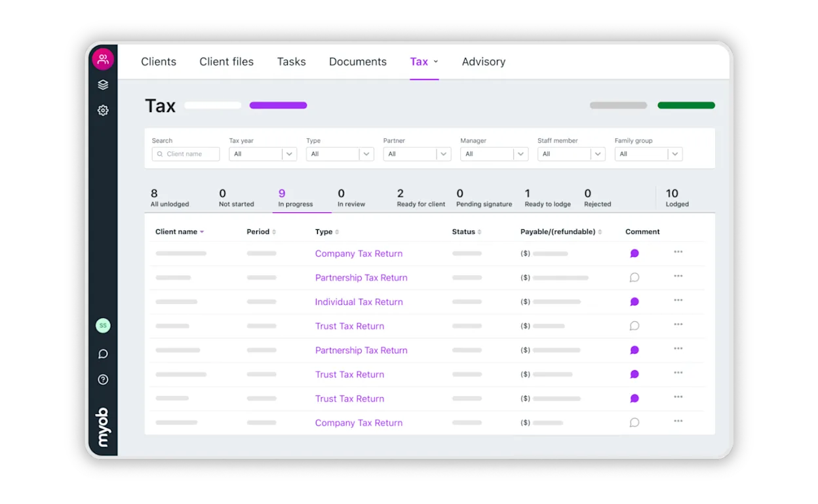Screen dimensions: 818x504
Task: Open comment on second Trust Tax Return row
Action: point(634,374)
